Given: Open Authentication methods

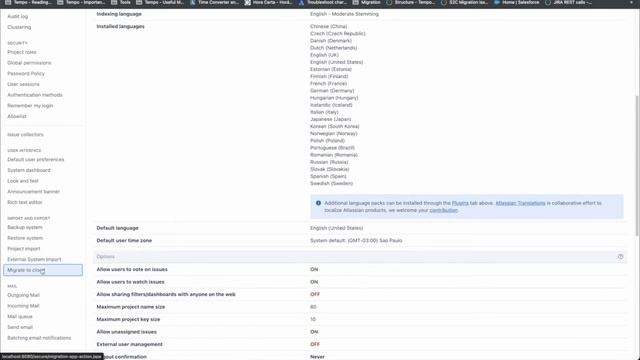Looking at the screenshot, I should click(x=35, y=95).
